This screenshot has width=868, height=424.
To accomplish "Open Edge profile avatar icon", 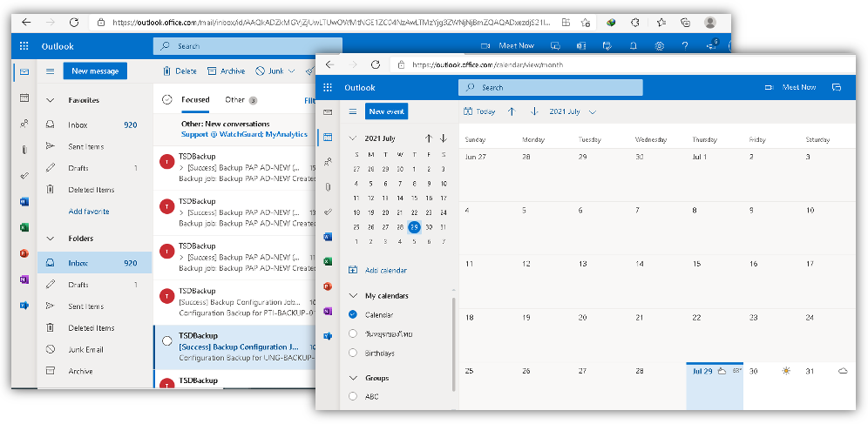I will coord(710,22).
